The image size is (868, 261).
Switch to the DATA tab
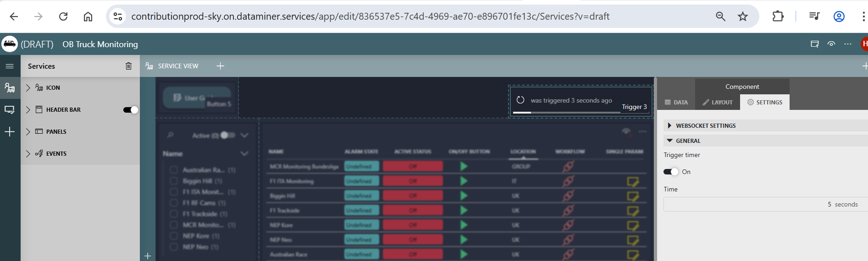pos(676,102)
